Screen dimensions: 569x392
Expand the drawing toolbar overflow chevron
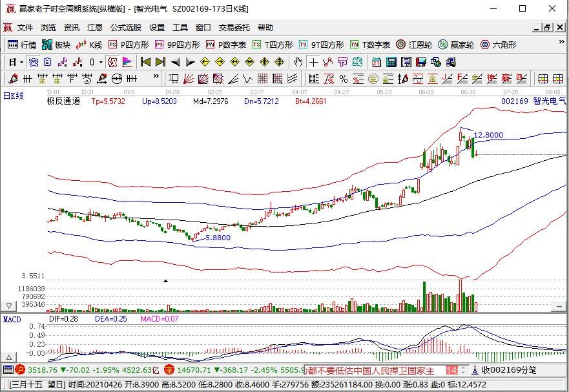pos(156,76)
